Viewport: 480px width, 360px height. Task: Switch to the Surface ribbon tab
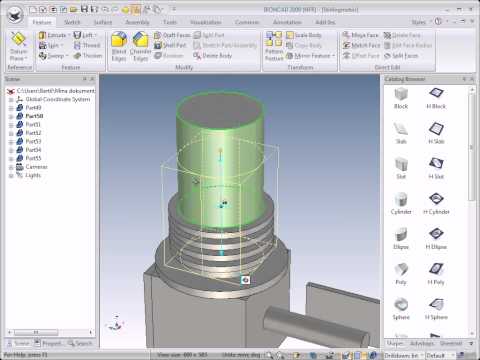[x=103, y=22]
